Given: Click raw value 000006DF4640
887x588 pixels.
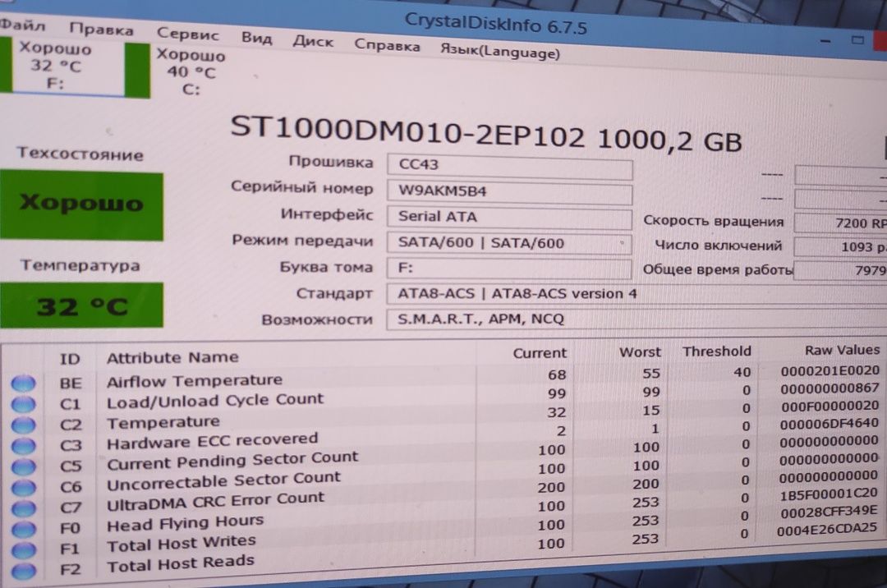Looking at the screenshot, I should point(830,424).
